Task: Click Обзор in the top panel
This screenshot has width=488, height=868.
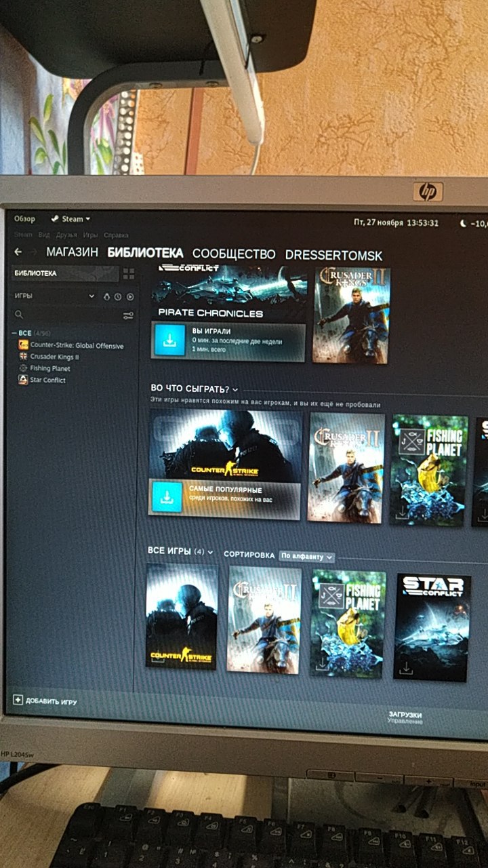Action: coord(24,218)
